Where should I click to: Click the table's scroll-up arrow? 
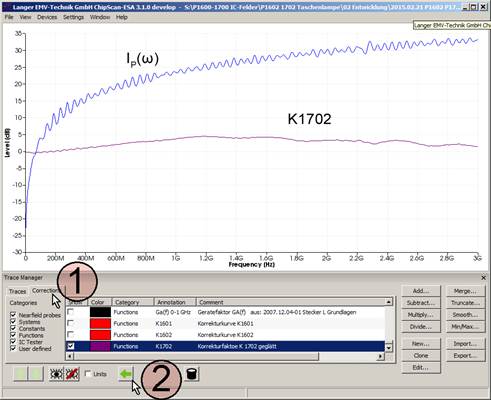[x=389, y=302]
